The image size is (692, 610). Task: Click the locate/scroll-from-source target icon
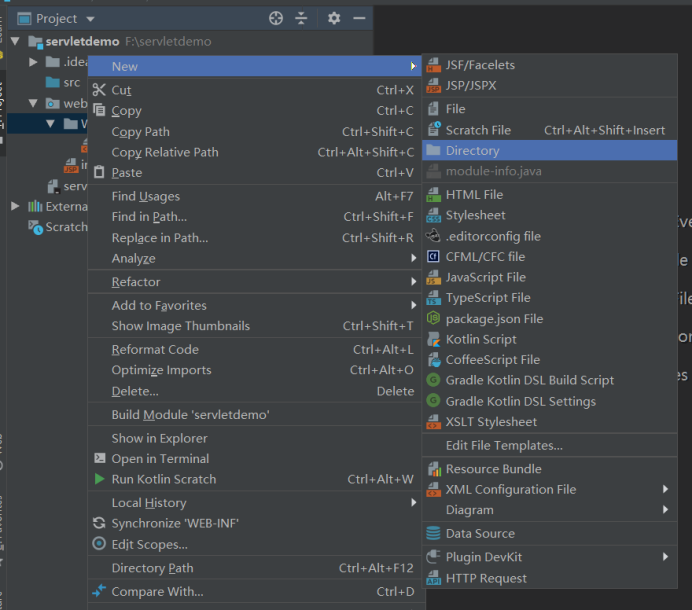pyautogui.click(x=276, y=18)
